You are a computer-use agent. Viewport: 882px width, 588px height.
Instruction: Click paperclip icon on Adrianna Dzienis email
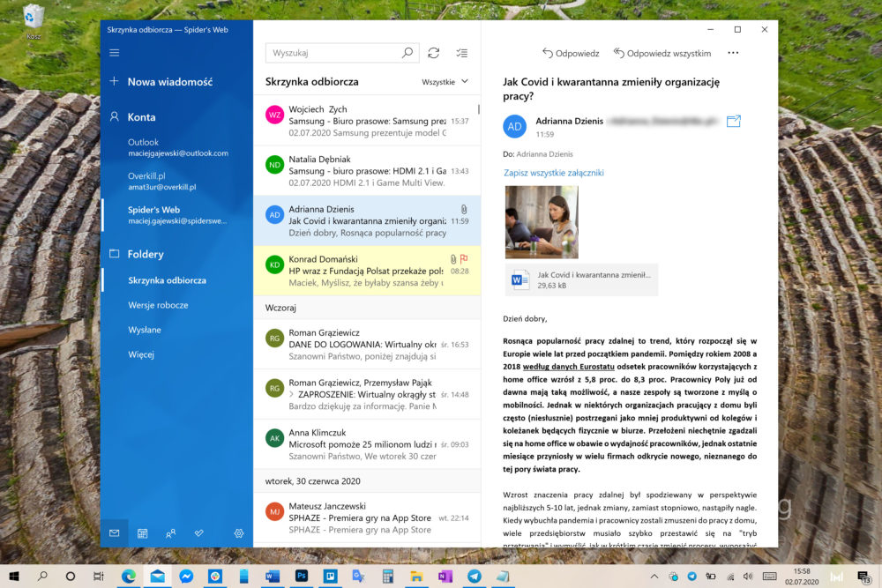pos(464,209)
